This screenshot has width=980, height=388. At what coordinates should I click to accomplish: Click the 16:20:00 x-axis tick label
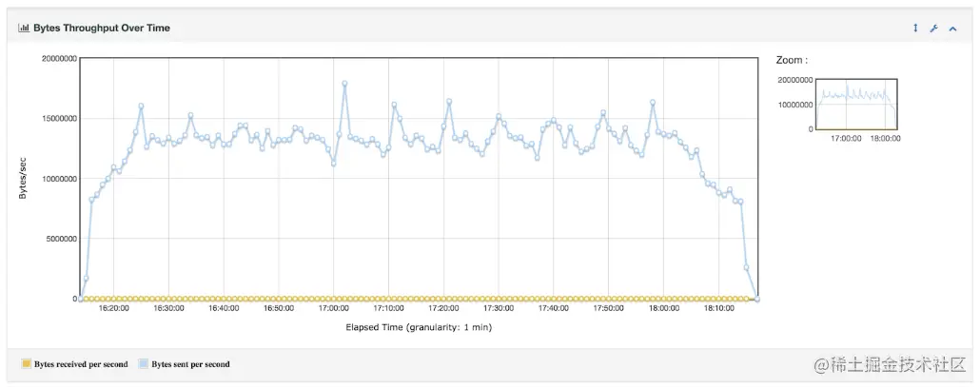[x=114, y=308]
